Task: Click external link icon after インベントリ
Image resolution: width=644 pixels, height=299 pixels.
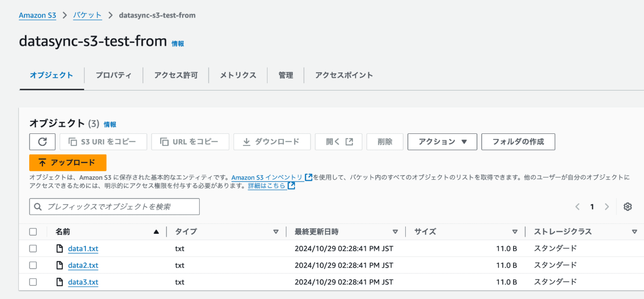Action: (308, 177)
